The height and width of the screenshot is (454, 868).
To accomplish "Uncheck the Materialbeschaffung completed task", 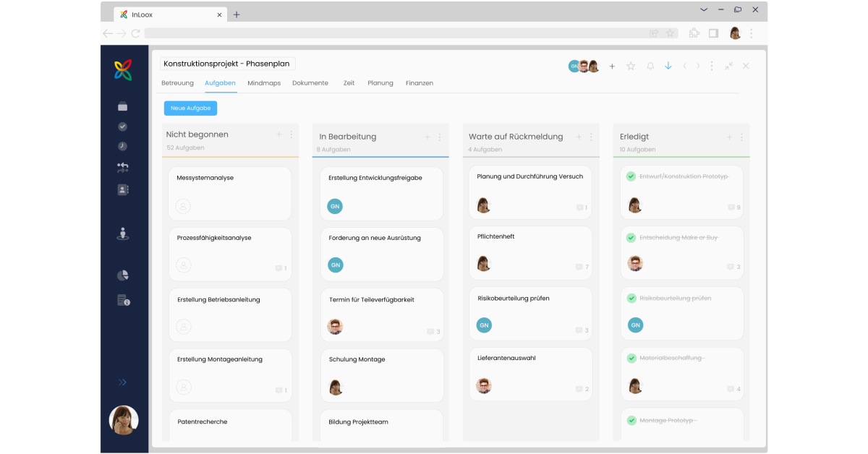I will click(x=631, y=358).
